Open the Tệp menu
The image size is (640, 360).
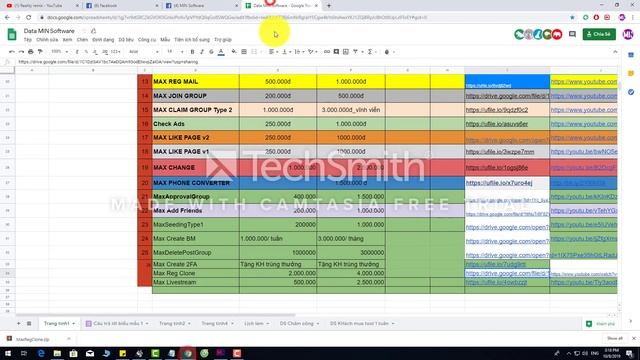27,40
